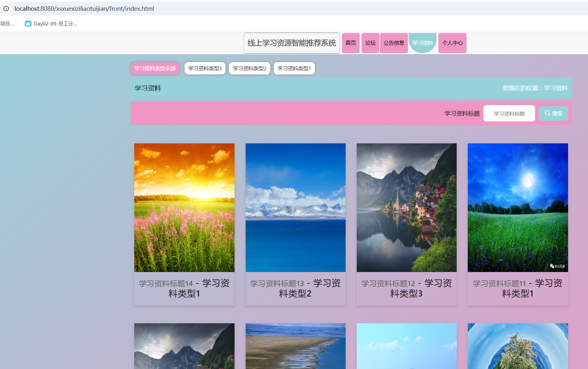This screenshot has width=588, height=369.
Task: Click the breadcrumb 您现在的位置：学习资料
Action: point(535,88)
